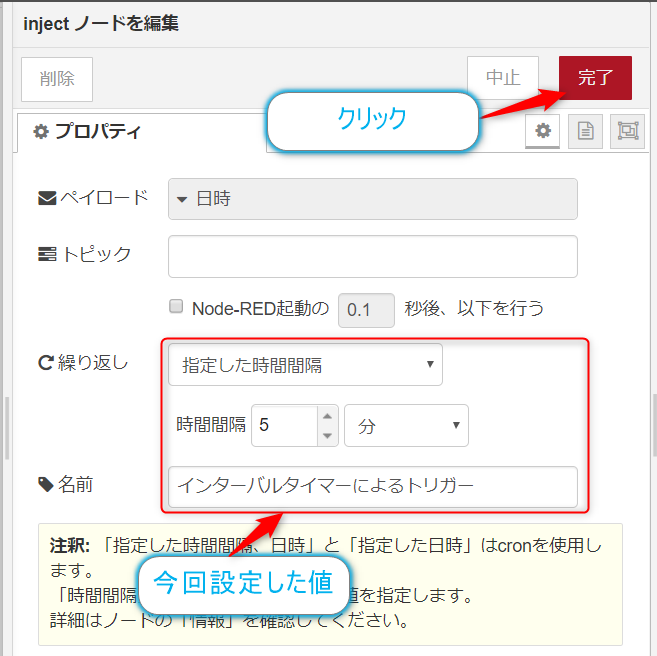Open the node appearance settings icon tab

click(628, 131)
